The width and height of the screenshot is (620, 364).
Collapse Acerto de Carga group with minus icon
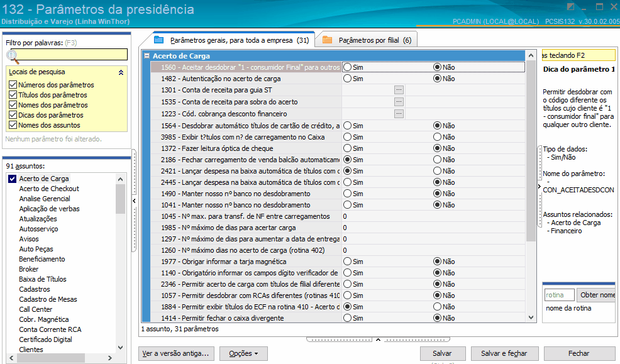pos(147,56)
